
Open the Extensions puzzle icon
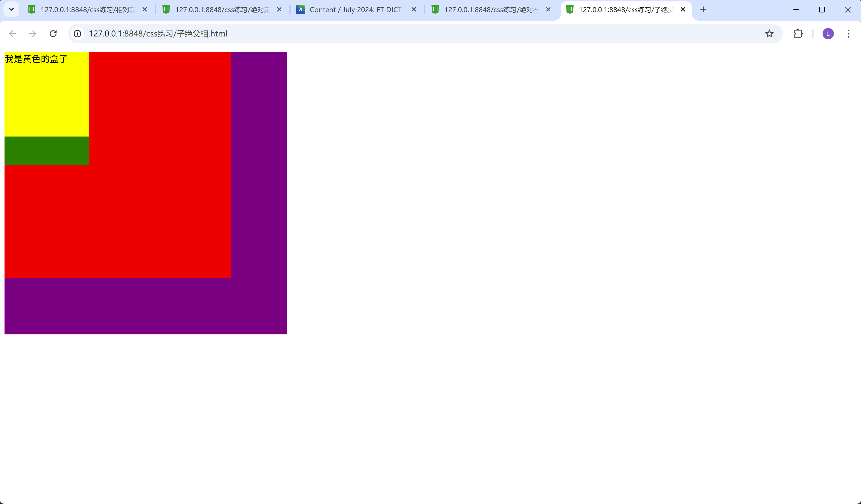tap(798, 33)
